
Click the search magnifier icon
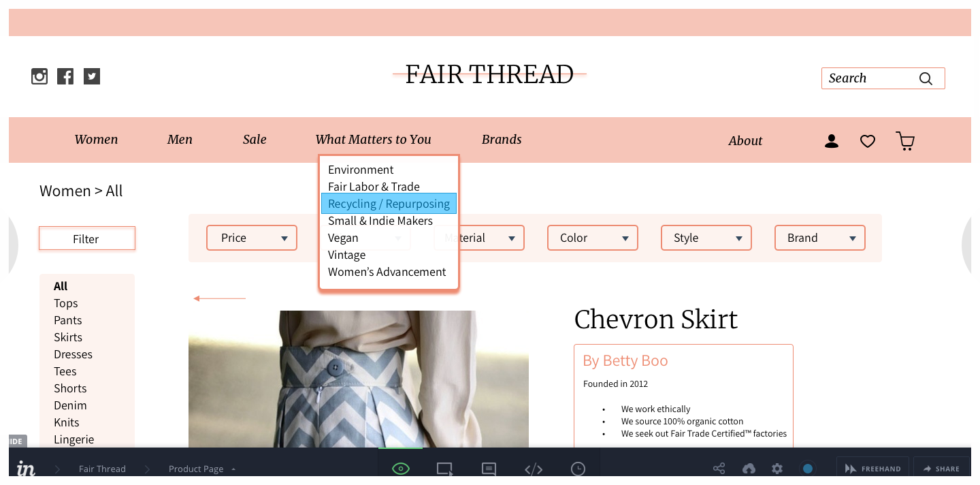tap(926, 78)
